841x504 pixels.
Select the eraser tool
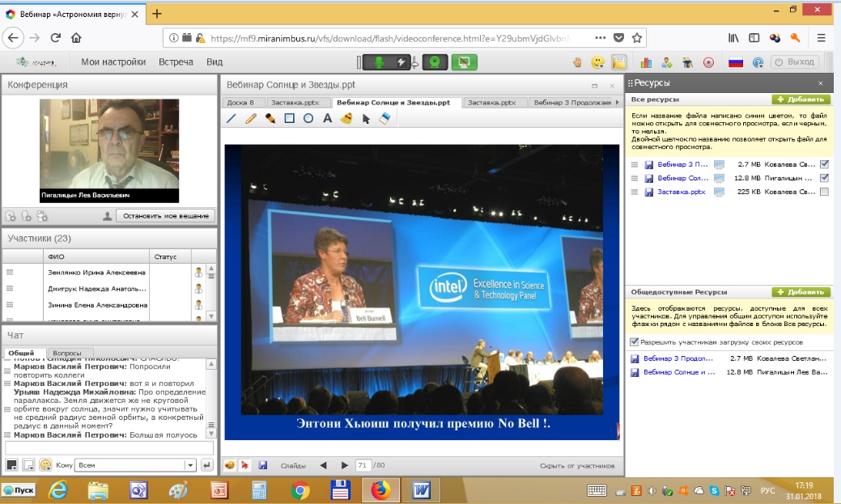click(x=384, y=118)
